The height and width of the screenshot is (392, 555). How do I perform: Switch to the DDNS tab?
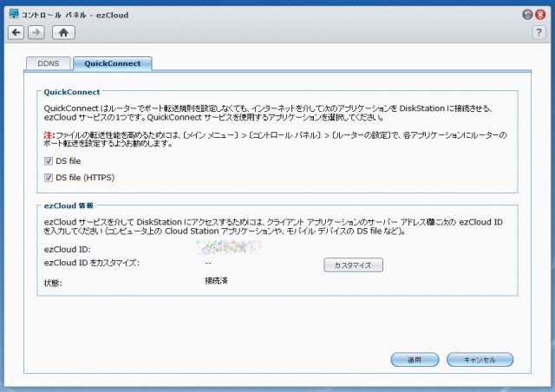(x=49, y=63)
